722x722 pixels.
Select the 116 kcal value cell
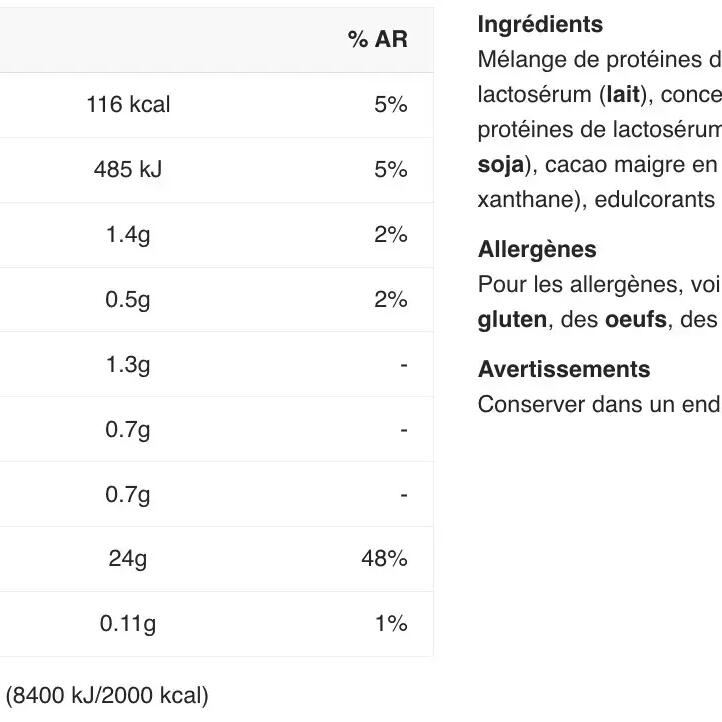pos(128,104)
